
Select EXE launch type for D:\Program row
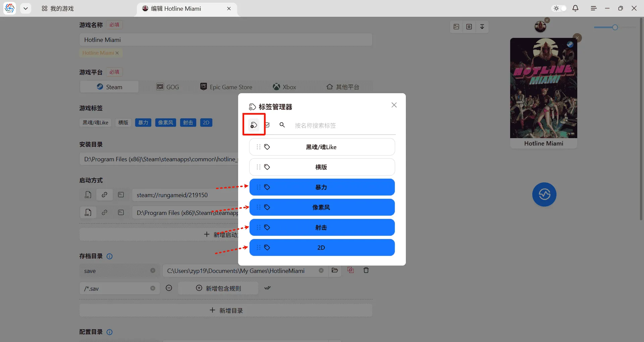pos(88,213)
